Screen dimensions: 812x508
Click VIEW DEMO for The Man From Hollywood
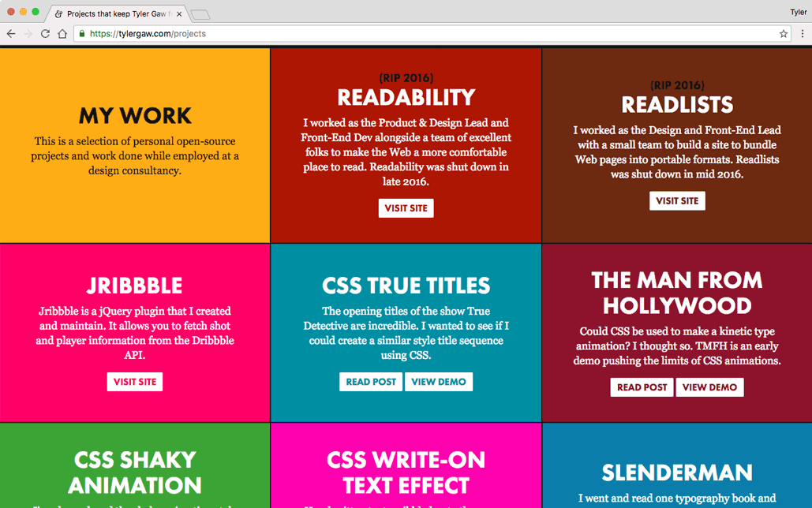(709, 387)
